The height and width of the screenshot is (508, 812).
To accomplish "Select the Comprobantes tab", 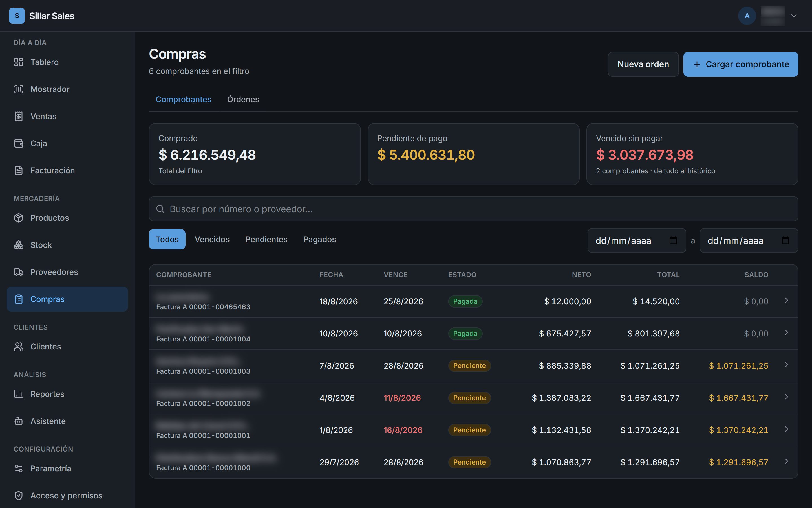I will pos(183,99).
